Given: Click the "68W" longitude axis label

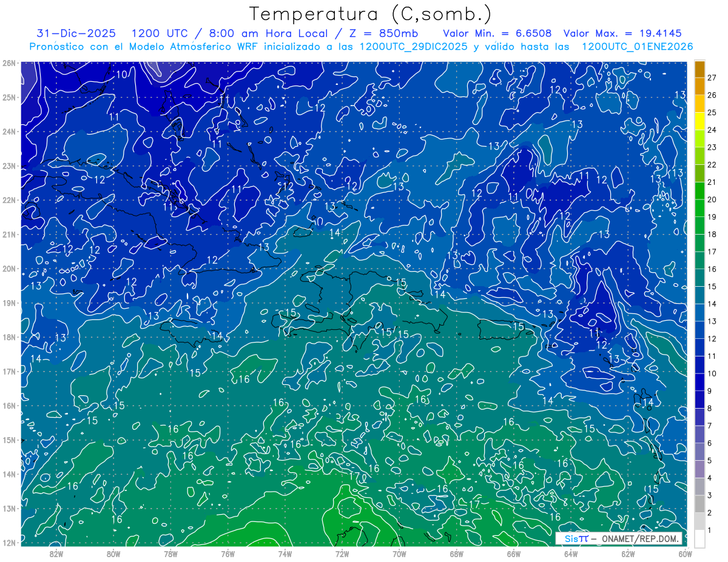Looking at the screenshot, I should [456, 553].
